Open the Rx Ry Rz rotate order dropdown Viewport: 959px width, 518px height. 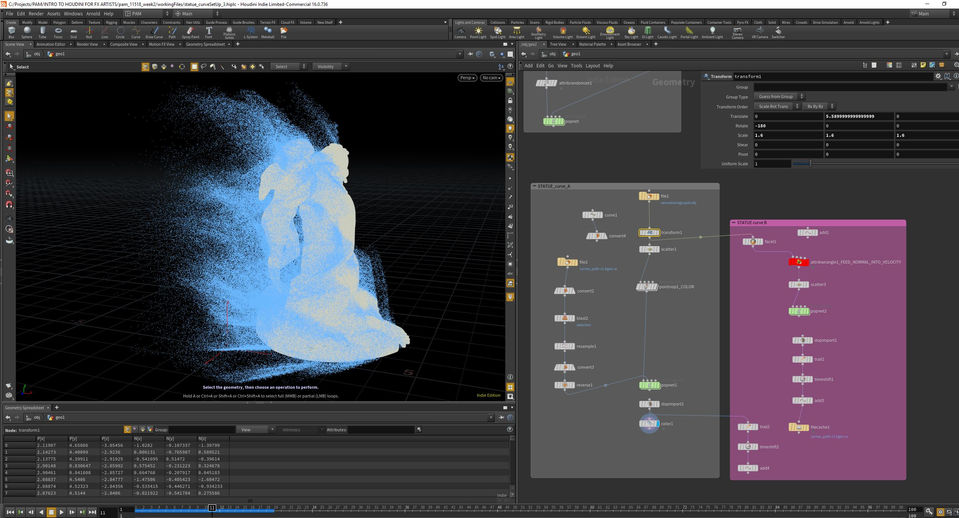819,106
